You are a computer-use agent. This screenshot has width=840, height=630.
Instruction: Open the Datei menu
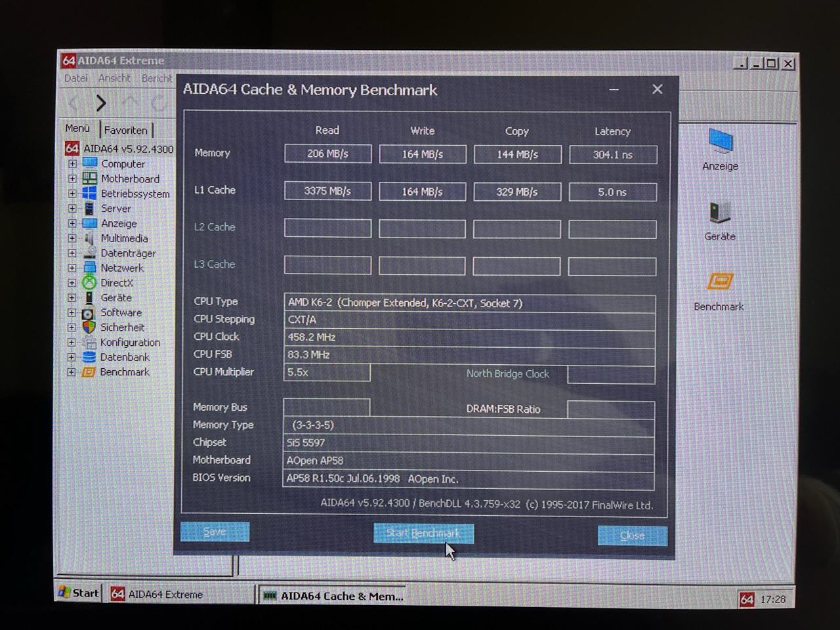pyautogui.click(x=76, y=78)
